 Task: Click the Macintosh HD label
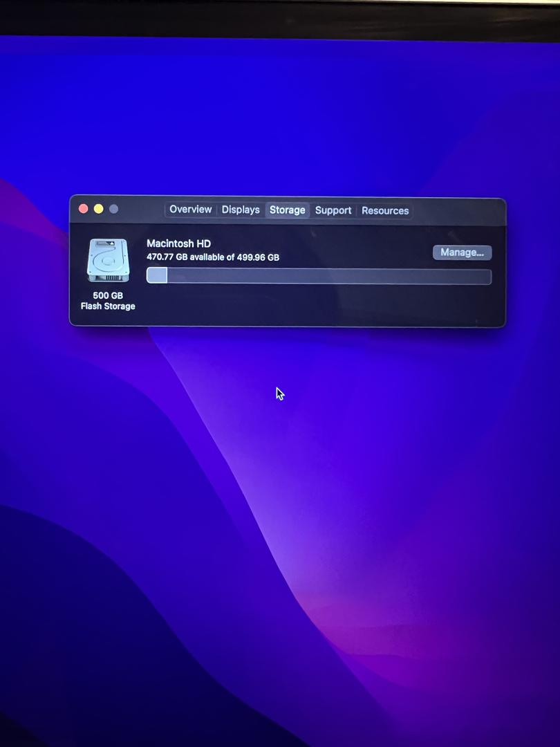pos(178,243)
